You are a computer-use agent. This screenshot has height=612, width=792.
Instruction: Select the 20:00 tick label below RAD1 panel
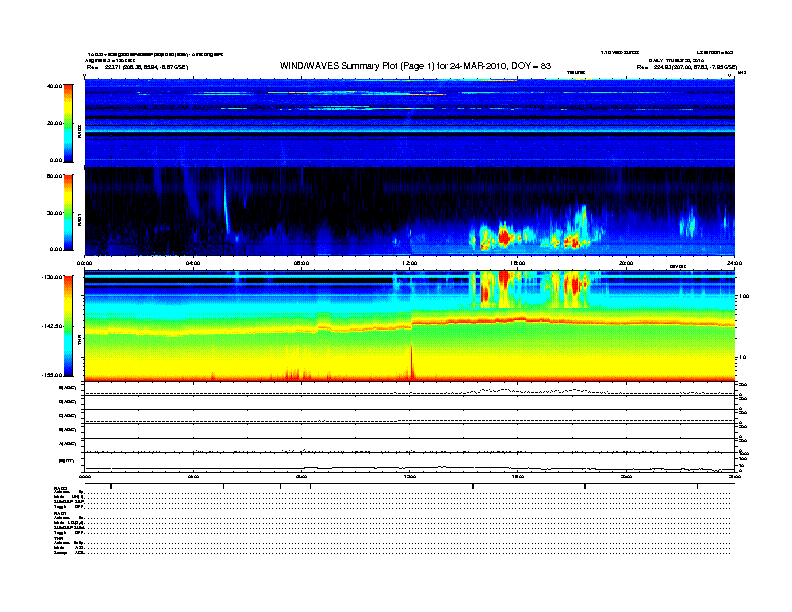click(625, 263)
